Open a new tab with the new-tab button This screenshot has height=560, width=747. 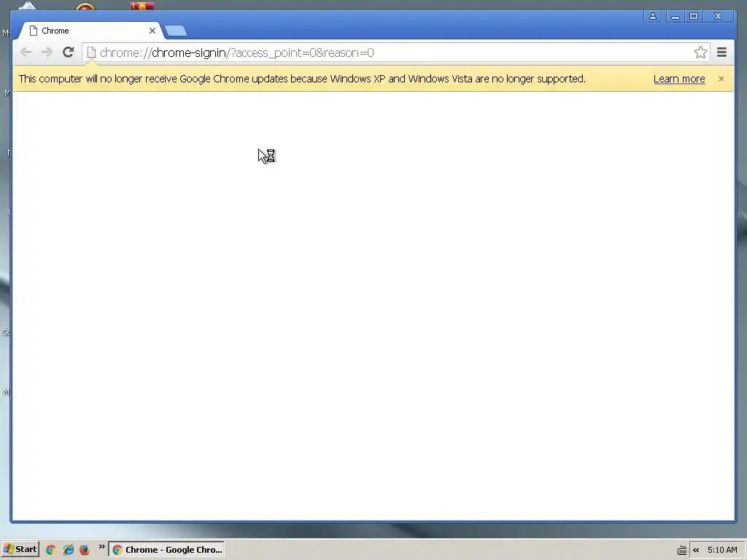(176, 31)
